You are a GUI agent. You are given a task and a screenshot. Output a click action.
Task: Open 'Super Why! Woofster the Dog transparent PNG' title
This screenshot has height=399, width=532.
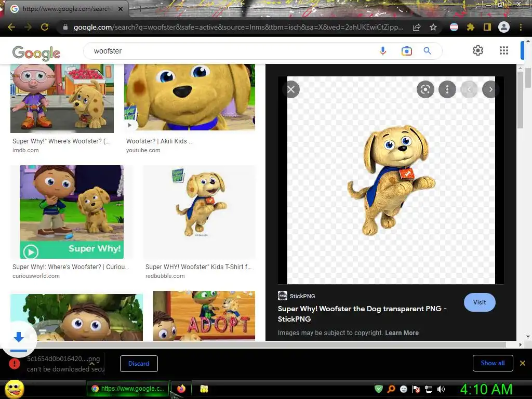362,314
